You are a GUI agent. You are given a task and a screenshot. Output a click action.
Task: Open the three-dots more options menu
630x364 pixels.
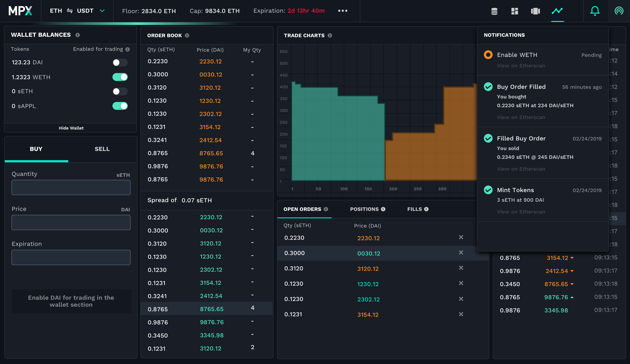click(343, 11)
